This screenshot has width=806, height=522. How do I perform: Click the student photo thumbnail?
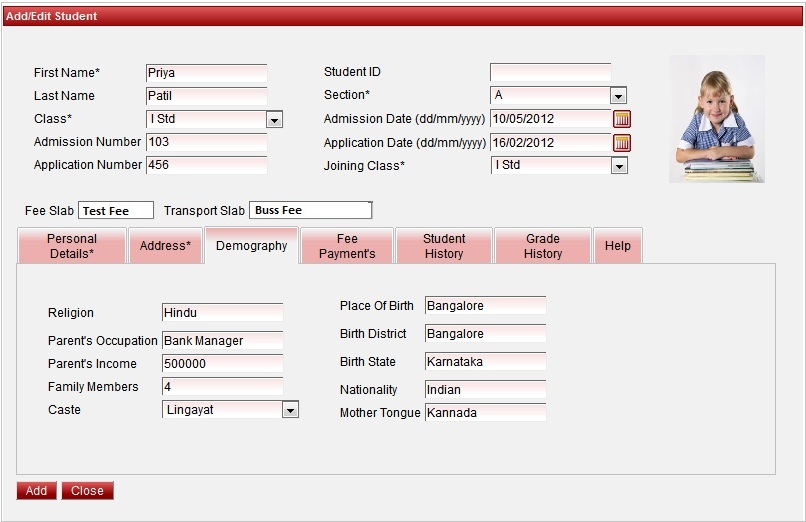(716, 119)
